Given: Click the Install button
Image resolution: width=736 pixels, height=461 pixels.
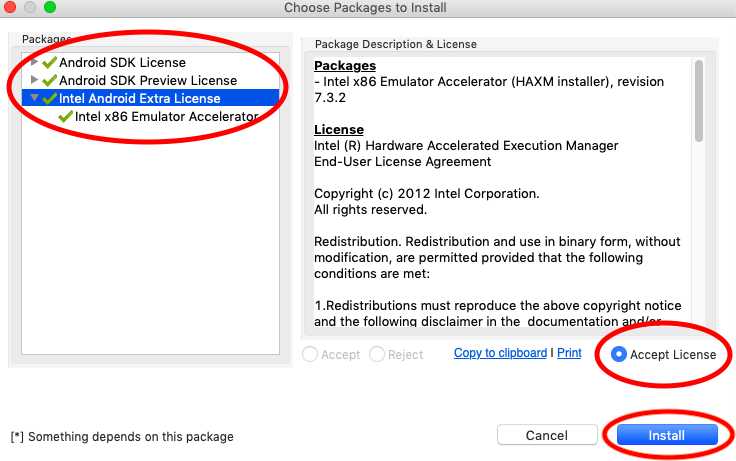Looking at the screenshot, I should (x=666, y=435).
